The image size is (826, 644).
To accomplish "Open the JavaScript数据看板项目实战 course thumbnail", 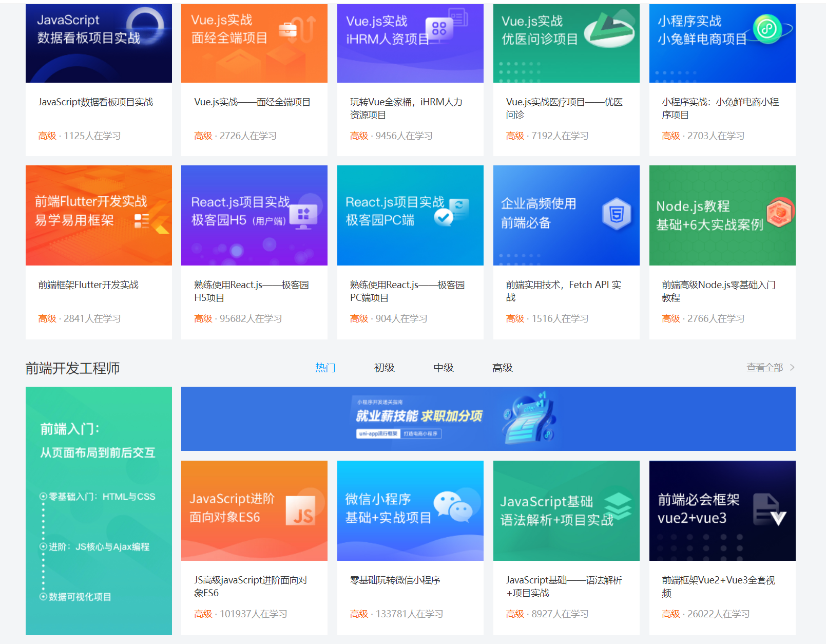I will point(99,43).
